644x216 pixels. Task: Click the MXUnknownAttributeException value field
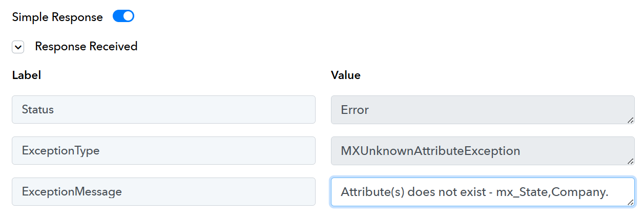click(x=483, y=151)
